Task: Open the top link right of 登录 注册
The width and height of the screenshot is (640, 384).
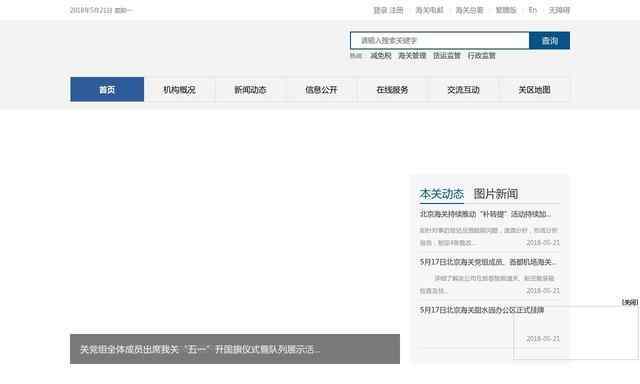Action: click(429, 10)
